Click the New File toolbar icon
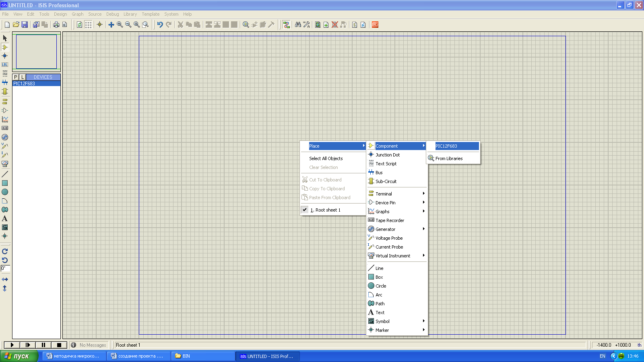 point(7,25)
